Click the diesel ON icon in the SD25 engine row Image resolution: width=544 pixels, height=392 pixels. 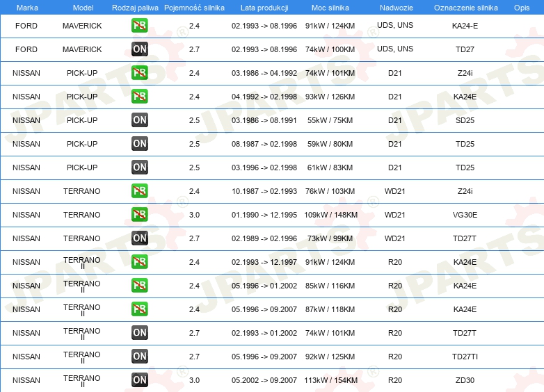[x=140, y=120]
